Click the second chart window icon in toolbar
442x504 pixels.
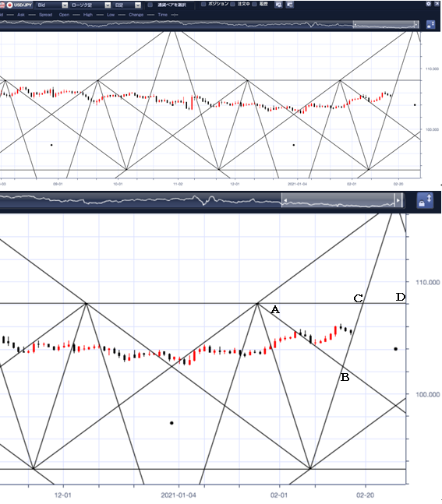coord(289,4)
